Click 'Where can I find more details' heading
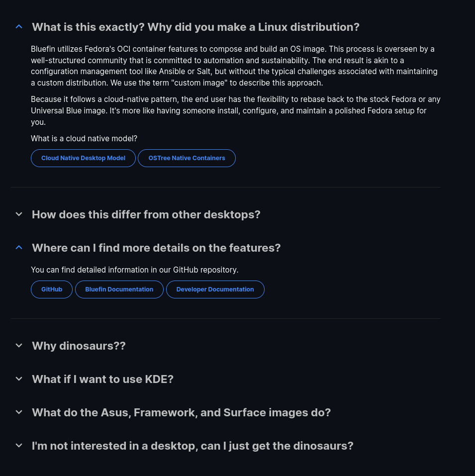 point(156,248)
